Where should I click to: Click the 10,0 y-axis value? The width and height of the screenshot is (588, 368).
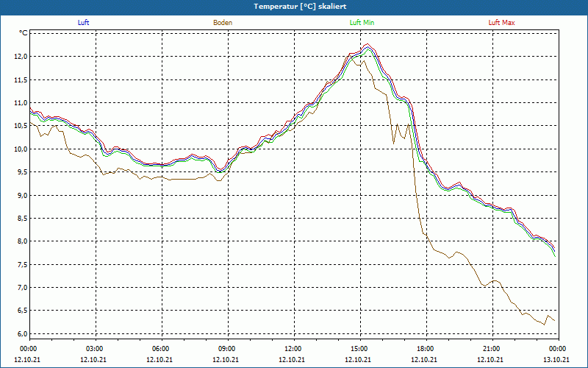tap(21, 149)
